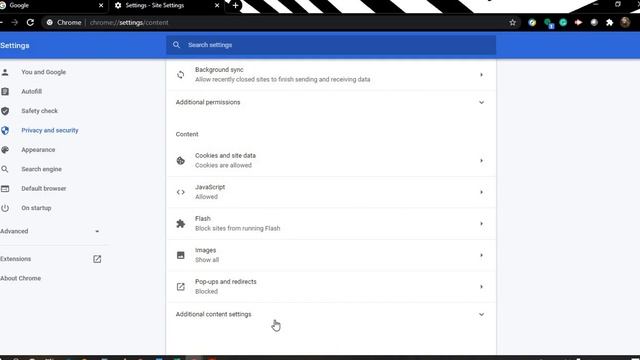The image size is (640, 360).
Task: Go forward using the forward arrow
Action: point(15,22)
